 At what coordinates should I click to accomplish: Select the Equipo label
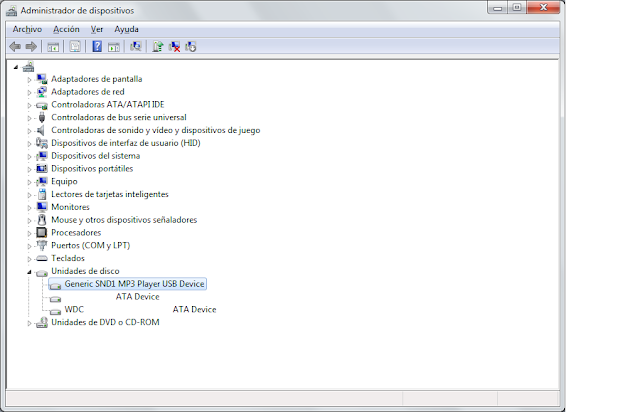point(64,181)
